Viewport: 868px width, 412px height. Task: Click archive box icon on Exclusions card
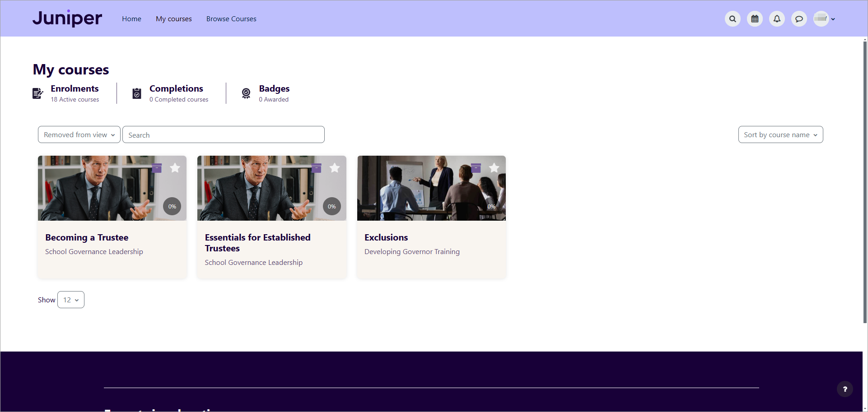[476, 168]
